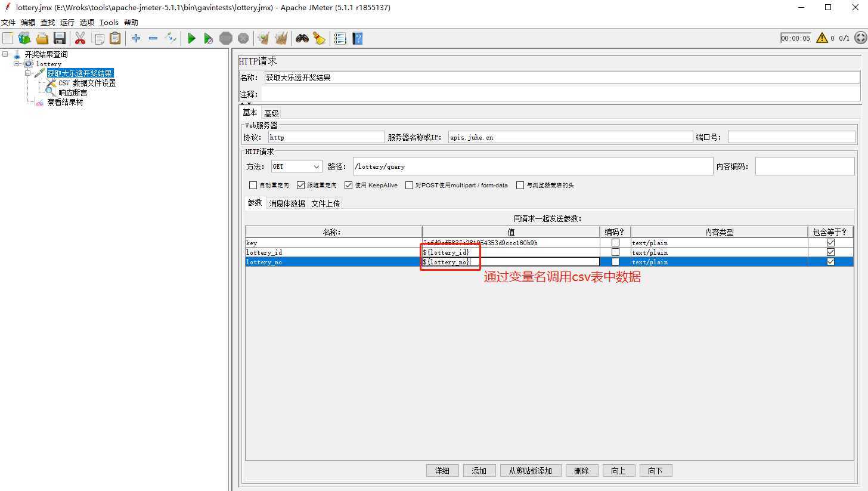Viewport: 868px width, 491px height.
Task: Disable the 跟随重定向 checkbox
Action: (x=300, y=186)
